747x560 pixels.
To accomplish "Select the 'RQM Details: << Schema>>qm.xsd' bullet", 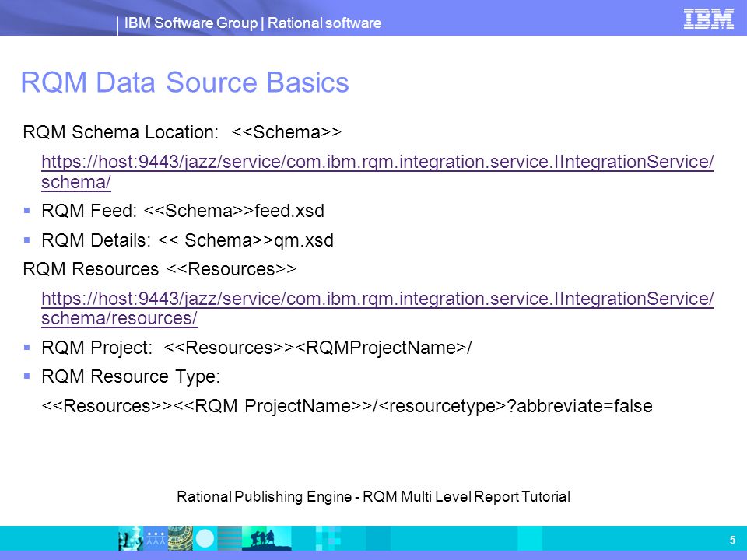I will point(188,240).
